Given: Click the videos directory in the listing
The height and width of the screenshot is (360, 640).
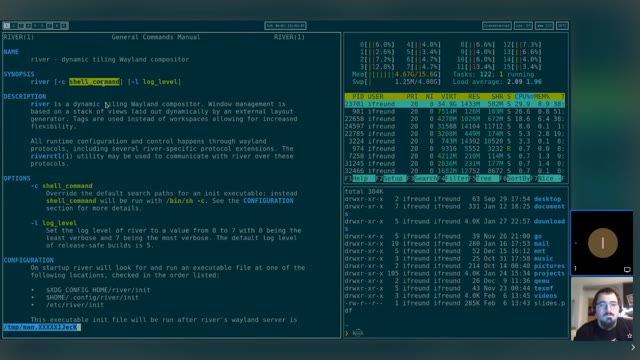Looking at the screenshot, I should [545, 296].
